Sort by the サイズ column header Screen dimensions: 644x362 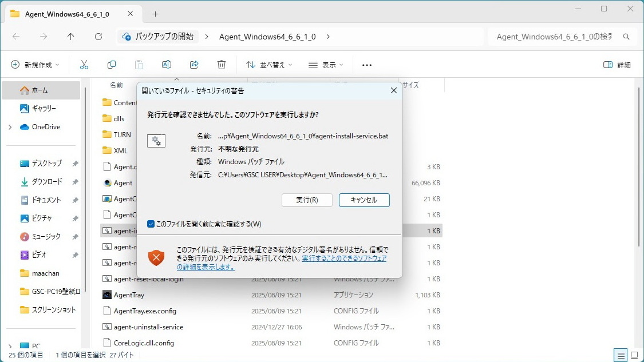410,85
